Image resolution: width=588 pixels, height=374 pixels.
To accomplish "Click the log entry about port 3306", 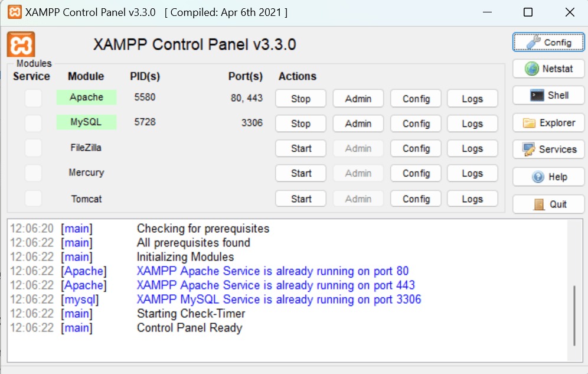I will (x=279, y=300).
